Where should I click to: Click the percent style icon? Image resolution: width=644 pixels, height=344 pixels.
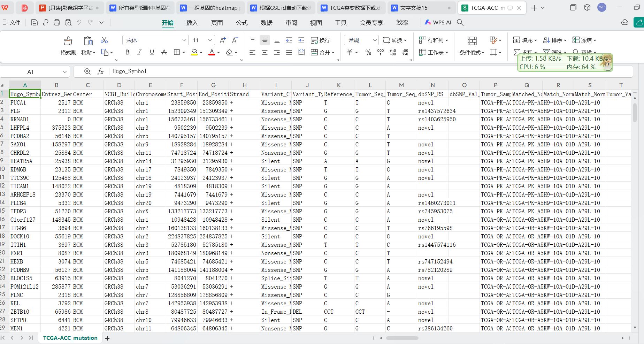point(368,52)
